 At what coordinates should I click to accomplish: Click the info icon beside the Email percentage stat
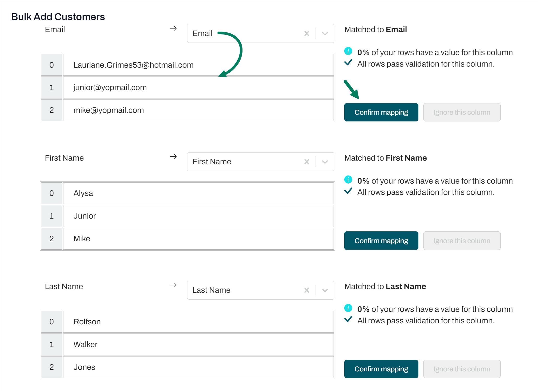click(x=348, y=51)
